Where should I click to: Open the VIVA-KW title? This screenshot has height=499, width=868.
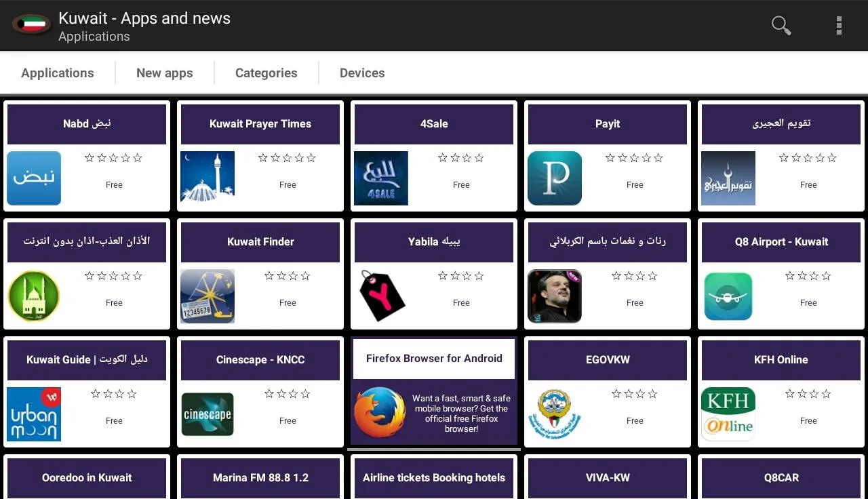click(608, 478)
